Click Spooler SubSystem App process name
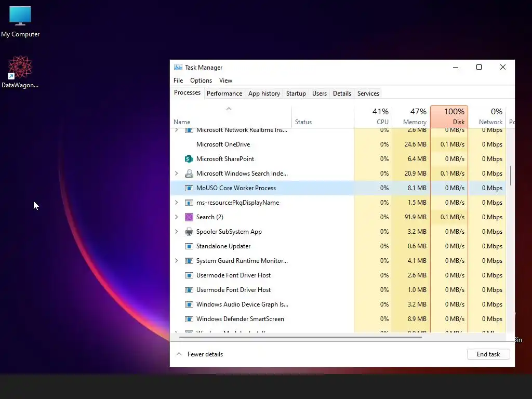The width and height of the screenshot is (532, 399). 229,232
